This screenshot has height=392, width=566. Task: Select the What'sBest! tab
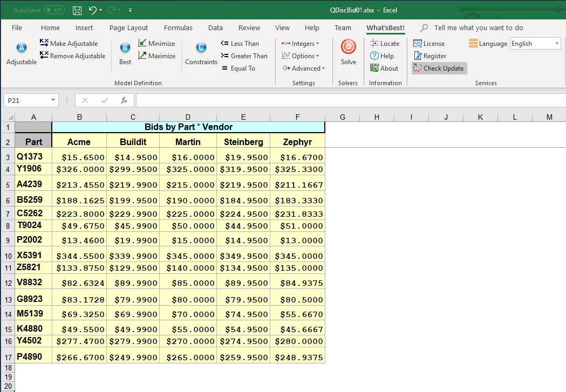click(385, 27)
